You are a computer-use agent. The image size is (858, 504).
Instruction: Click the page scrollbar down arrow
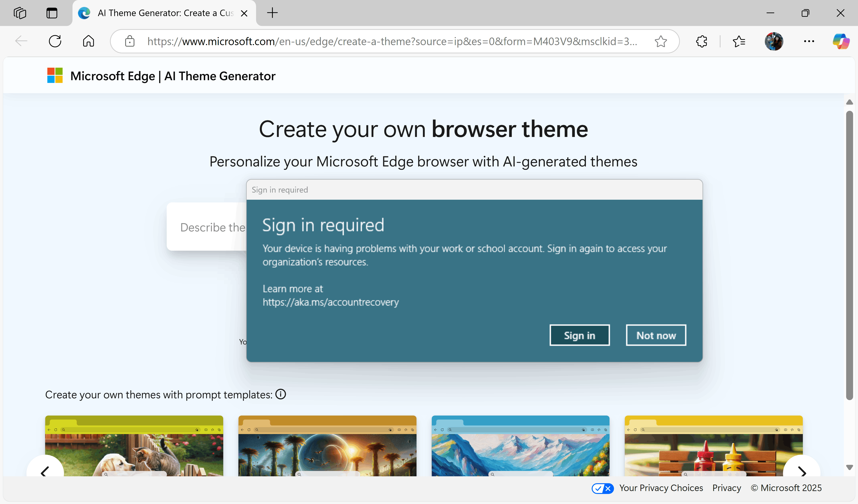click(x=850, y=467)
